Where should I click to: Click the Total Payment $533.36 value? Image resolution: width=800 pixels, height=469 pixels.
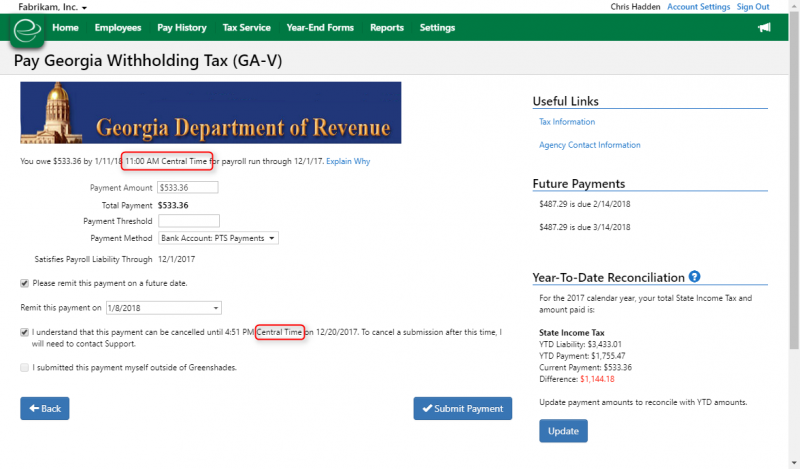[173, 206]
